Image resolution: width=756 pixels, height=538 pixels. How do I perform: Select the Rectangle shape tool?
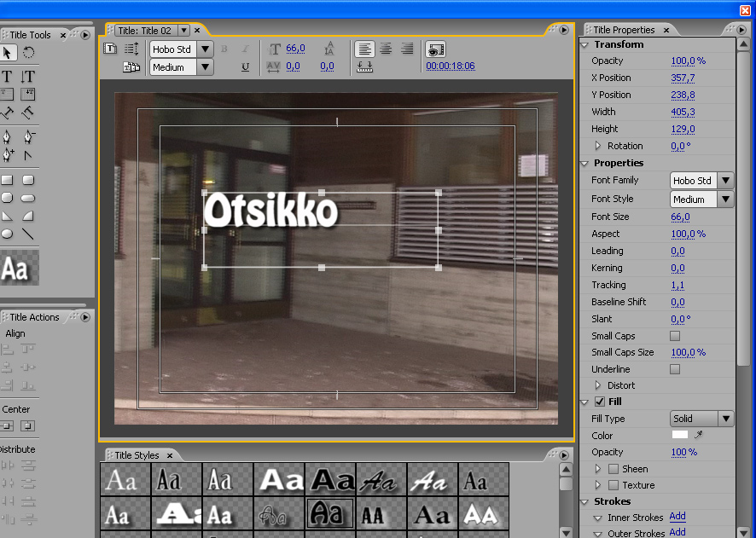pyautogui.click(x=7, y=180)
